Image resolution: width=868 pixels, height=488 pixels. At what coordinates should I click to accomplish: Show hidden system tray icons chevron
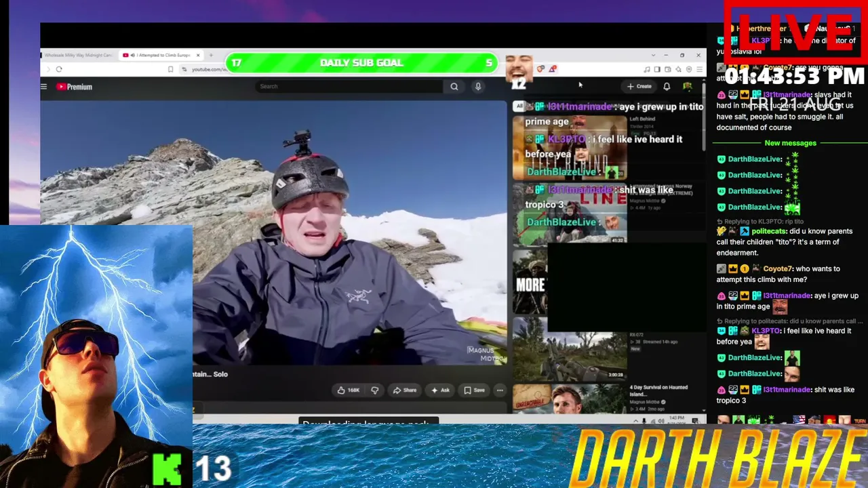pyautogui.click(x=636, y=421)
